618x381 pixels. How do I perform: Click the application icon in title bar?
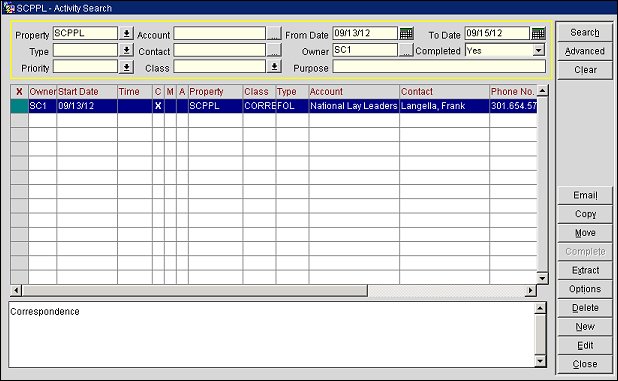9,7
